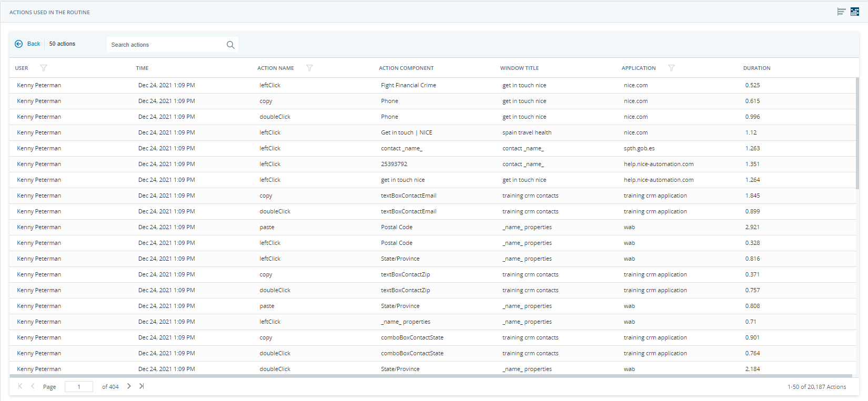The height and width of the screenshot is (401, 868).
Task: Open the Application column filter
Action: [x=671, y=68]
